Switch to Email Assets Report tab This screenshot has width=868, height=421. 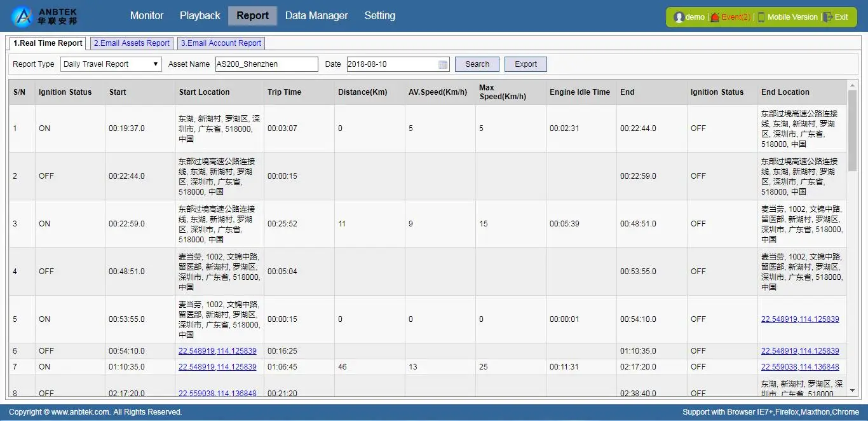point(132,43)
